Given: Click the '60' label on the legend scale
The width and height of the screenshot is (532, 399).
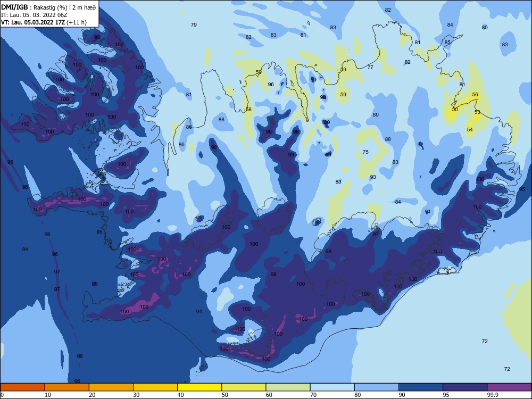Looking at the screenshot, I should 269,395.
